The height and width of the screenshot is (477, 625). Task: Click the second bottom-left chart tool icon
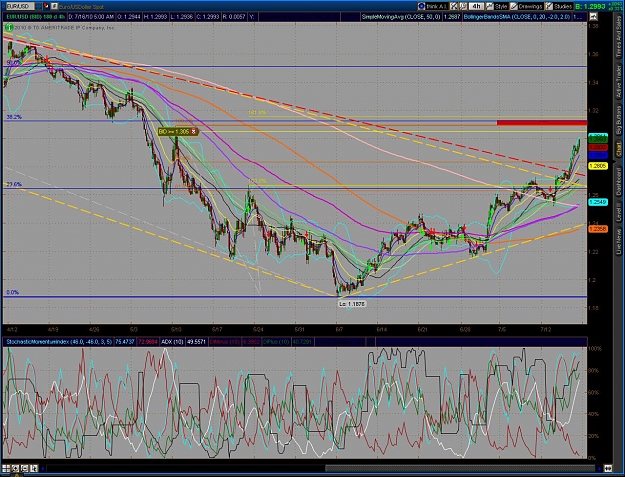click(x=15, y=468)
